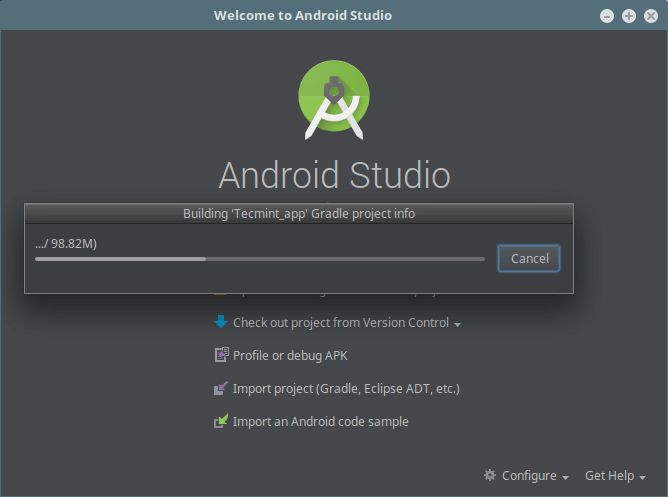Image resolution: width=668 pixels, height=497 pixels.
Task: Minimize the Welcome to Android Studio window
Action: (607, 16)
